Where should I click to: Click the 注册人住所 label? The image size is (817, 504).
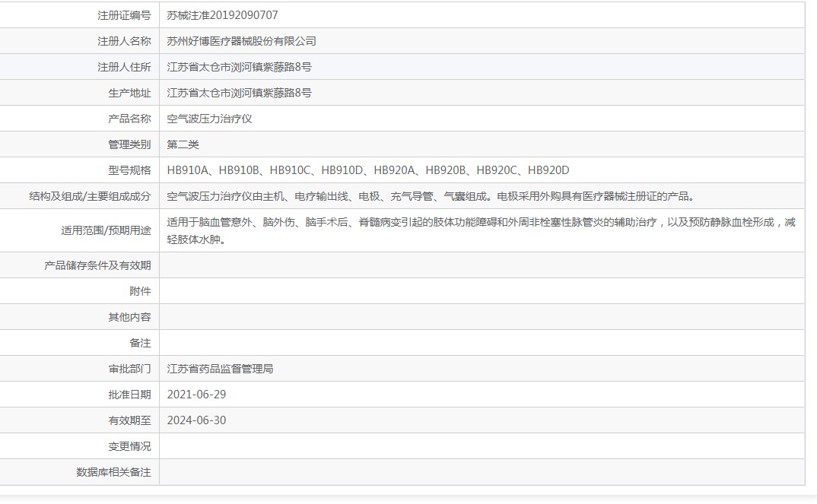click(124, 67)
